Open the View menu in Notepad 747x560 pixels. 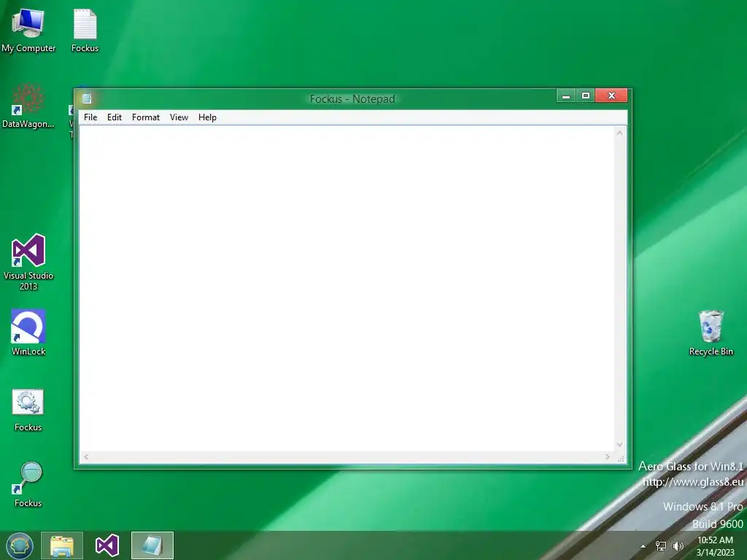click(x=179, y=117)
